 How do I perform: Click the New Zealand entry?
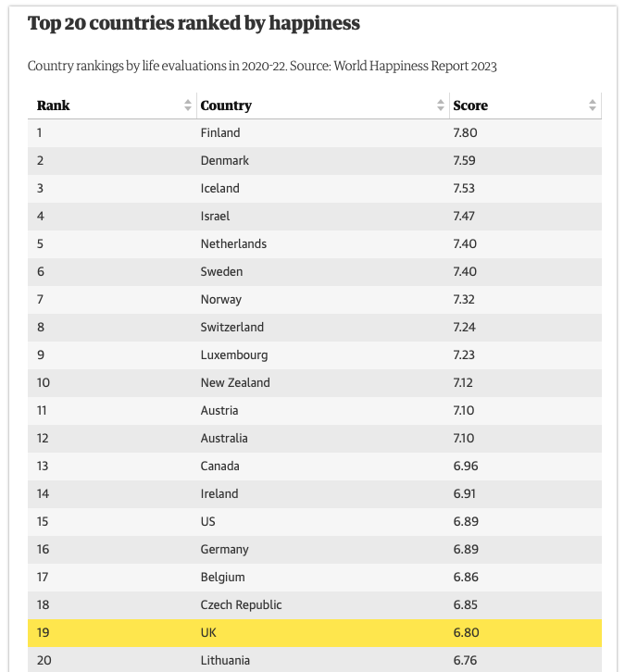point(235,382)
